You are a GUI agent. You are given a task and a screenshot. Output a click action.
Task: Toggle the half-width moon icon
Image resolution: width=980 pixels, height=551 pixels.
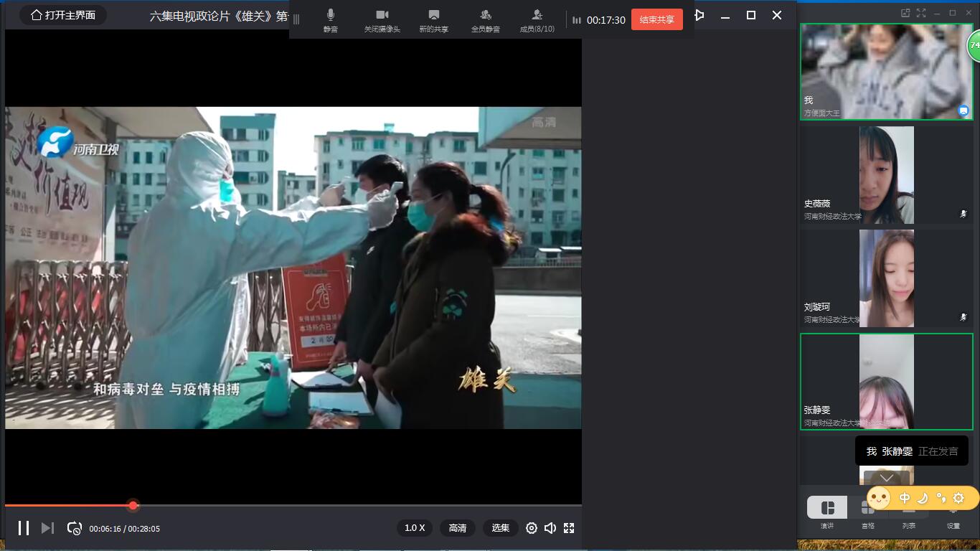(923, 498)
